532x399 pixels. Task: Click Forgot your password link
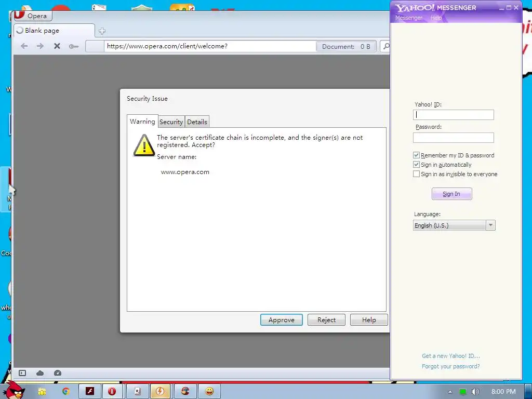tap(450, 366)
